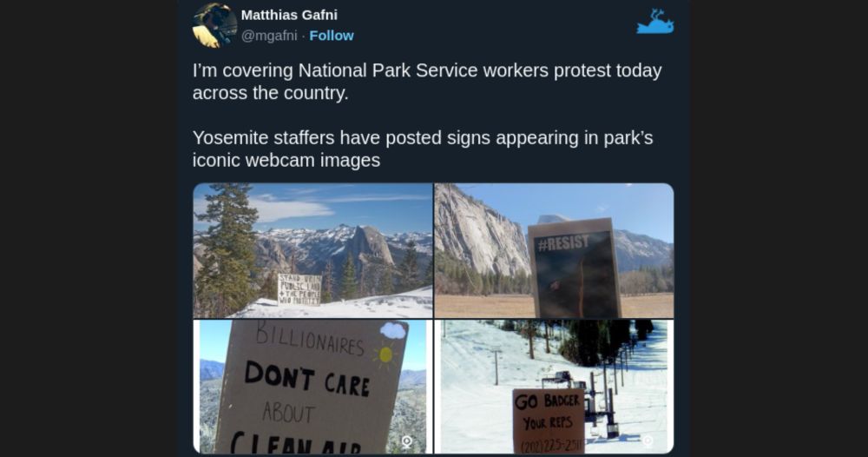Click the upside-down blue bird icon

coord(654,22)
